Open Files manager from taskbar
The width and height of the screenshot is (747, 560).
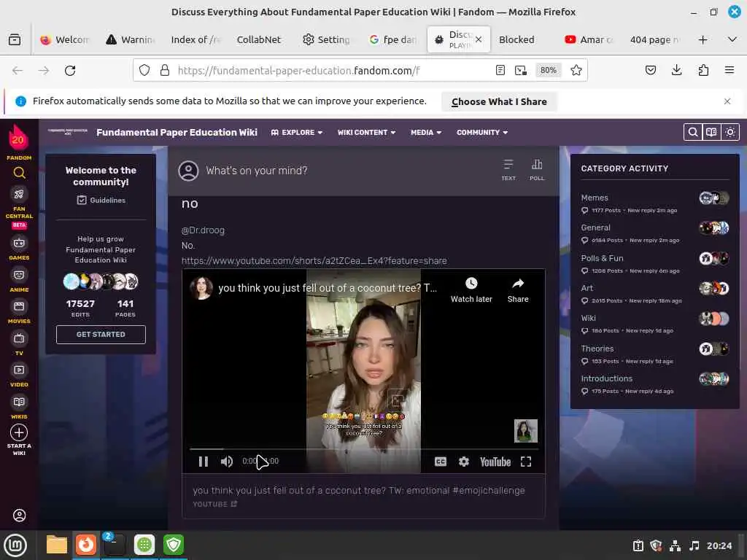[56, 545]
